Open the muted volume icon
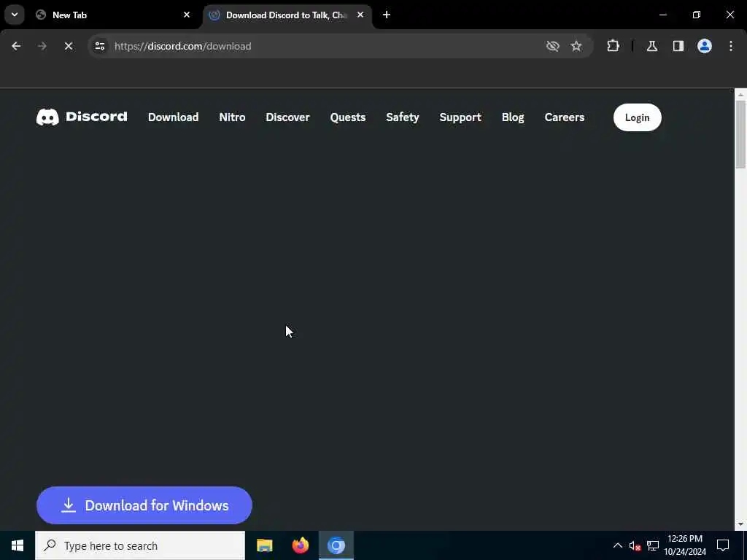This screenshot has width=747, height=560. (635, 545)
